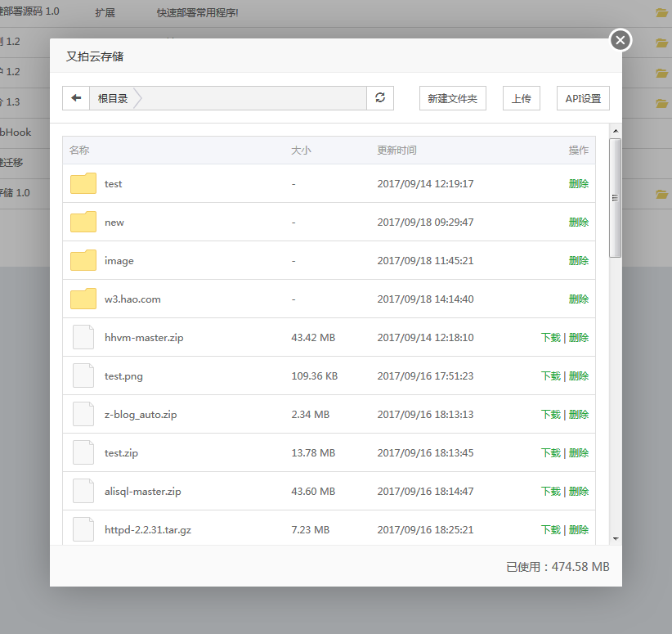
Task: Click the 新建文件夹 button
Action: click(452, 99)
